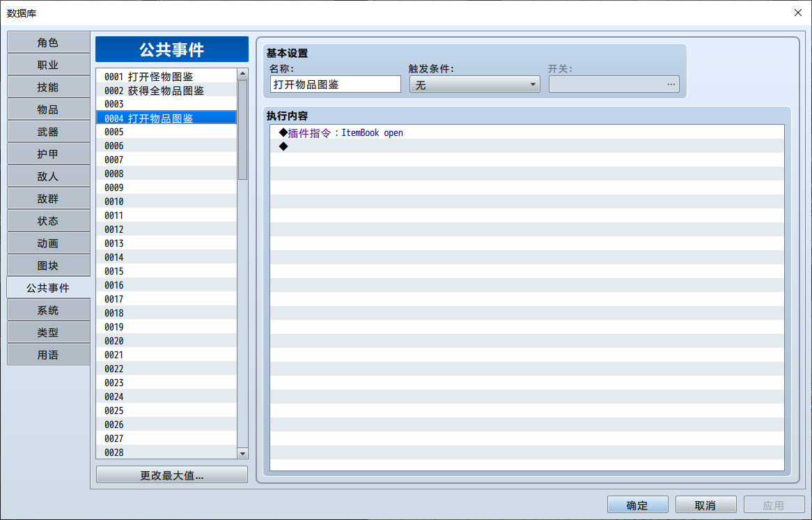Viewport: 812px width, 520px height.
Task: Switch to the 类型 tab
Action: click(48, 332)
